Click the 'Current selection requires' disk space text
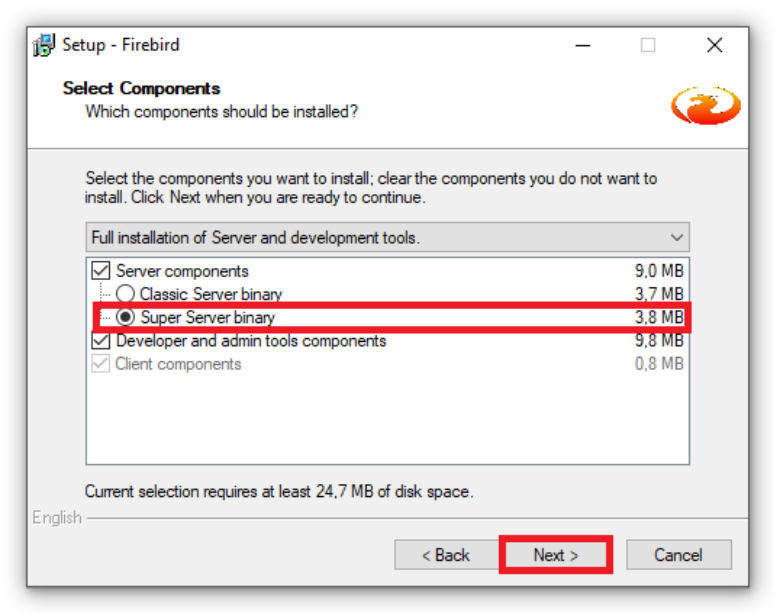Image resolution: width=774 pixels, height=613 pixels. click(278, 491)
